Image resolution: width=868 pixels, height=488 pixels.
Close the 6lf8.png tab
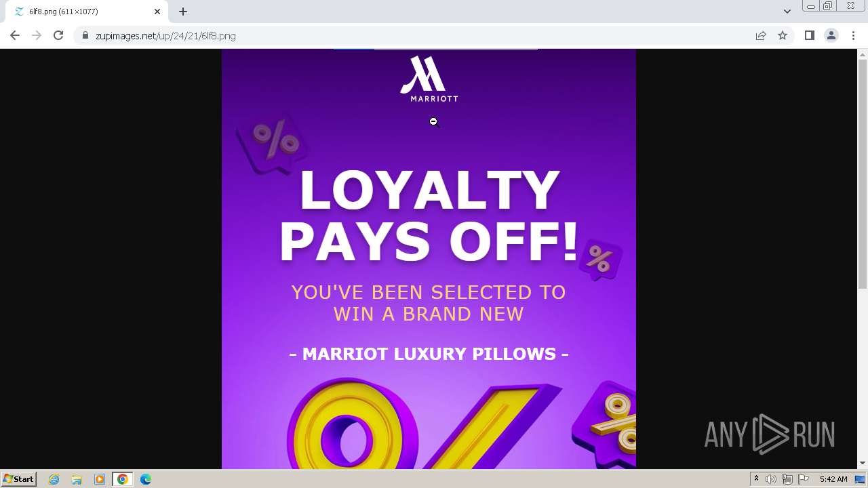pyautogui.click(x=157, y=12)
